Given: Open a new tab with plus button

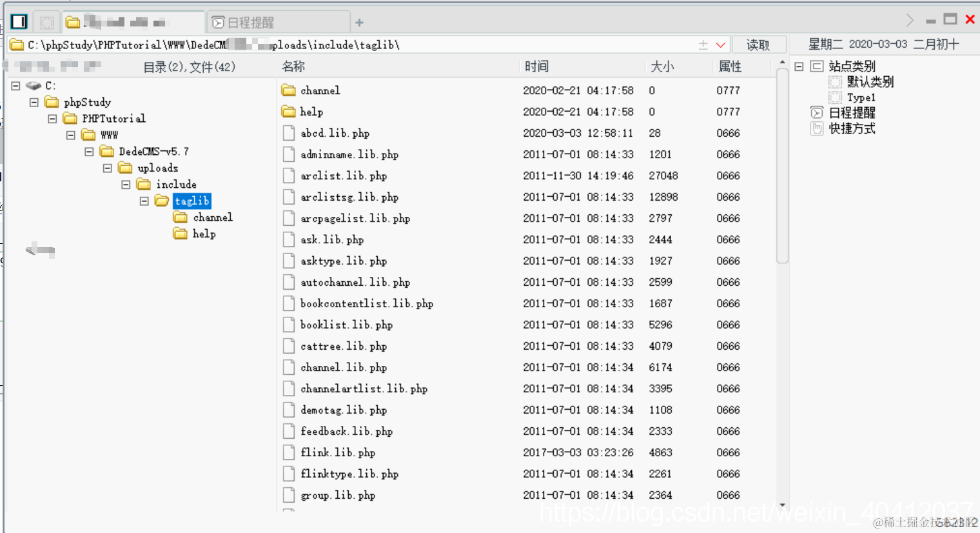Looking at the screenshot, I should pyautogui.click(x=359, y=23).
